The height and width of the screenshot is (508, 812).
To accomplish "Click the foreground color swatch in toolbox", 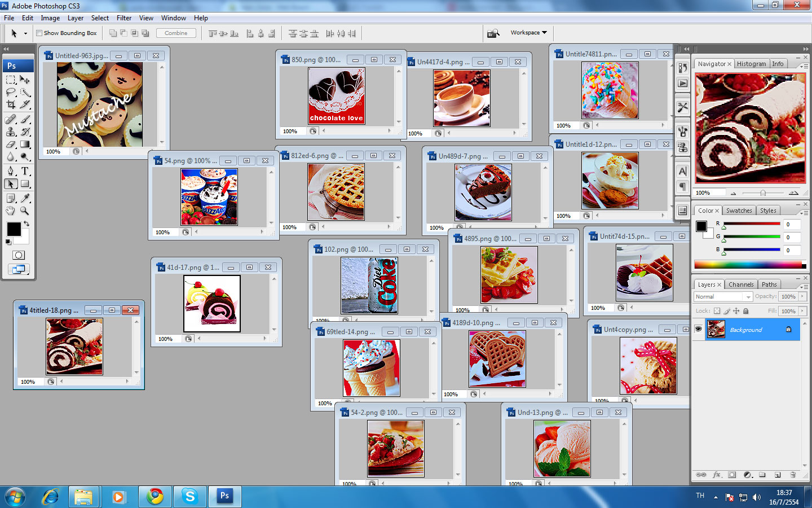I will [14, 229].
